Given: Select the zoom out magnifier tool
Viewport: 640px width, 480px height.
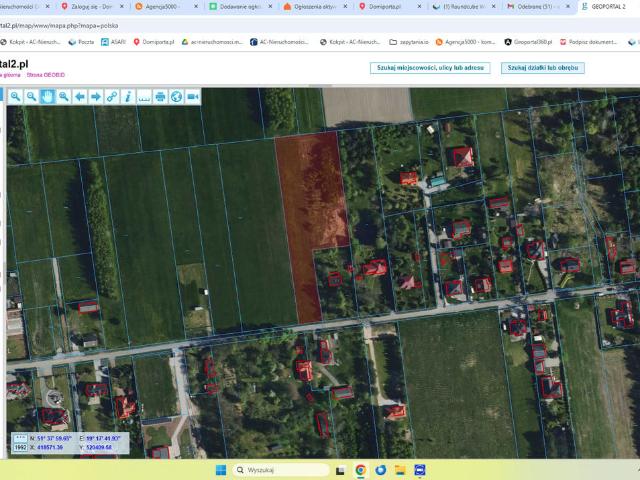Looking at the screenshot, I should click(31, 97).
